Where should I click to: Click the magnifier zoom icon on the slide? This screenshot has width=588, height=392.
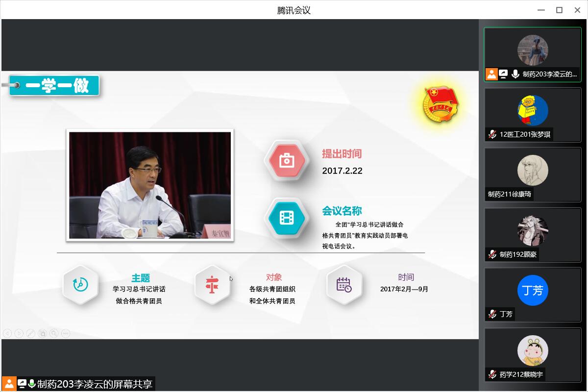[x=54, y=333]
